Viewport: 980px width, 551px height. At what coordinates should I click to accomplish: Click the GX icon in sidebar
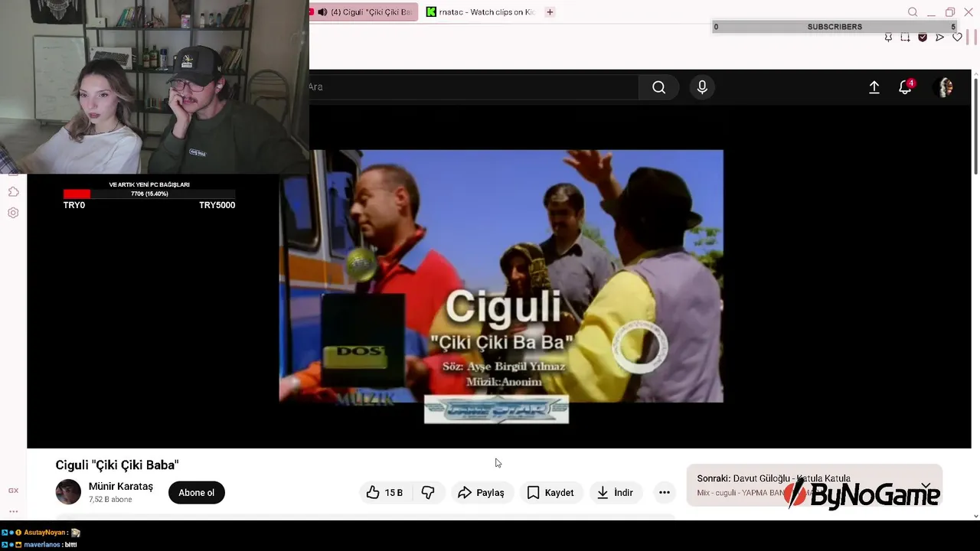[x=13, y=491]
